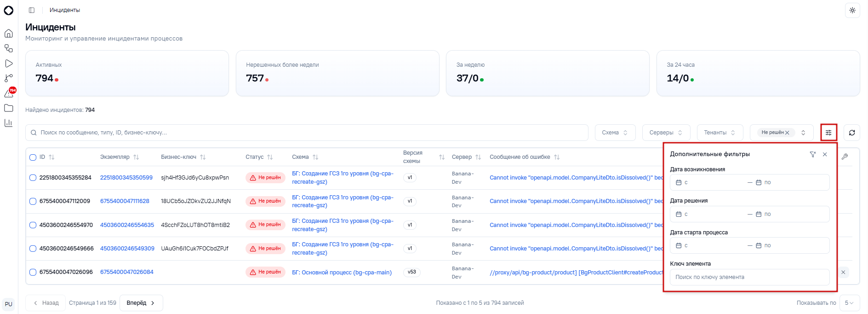Open the incidents warning icon with 794 badge
Screen dimensions: 868x314
pyautogui.click(x=9, y=93)
